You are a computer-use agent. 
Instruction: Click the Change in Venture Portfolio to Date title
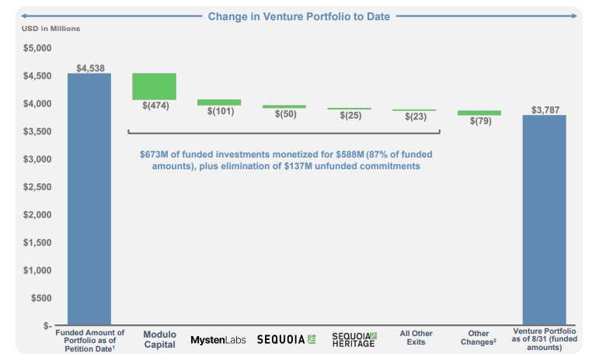pos(298,16)
